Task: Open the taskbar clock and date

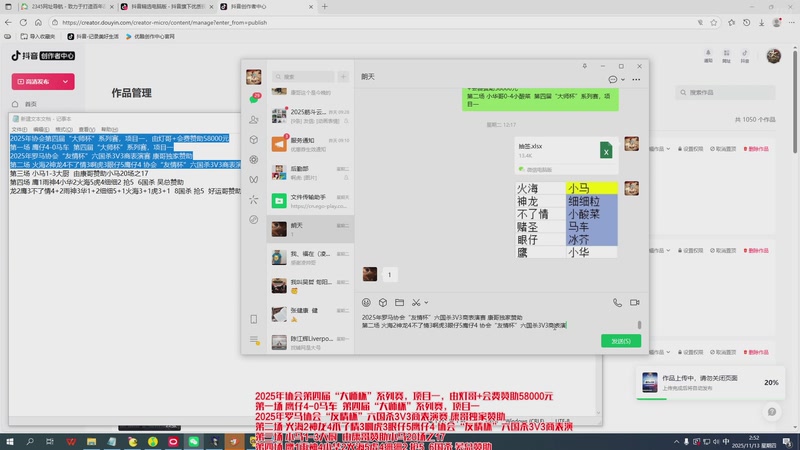Action: [754, 442]
